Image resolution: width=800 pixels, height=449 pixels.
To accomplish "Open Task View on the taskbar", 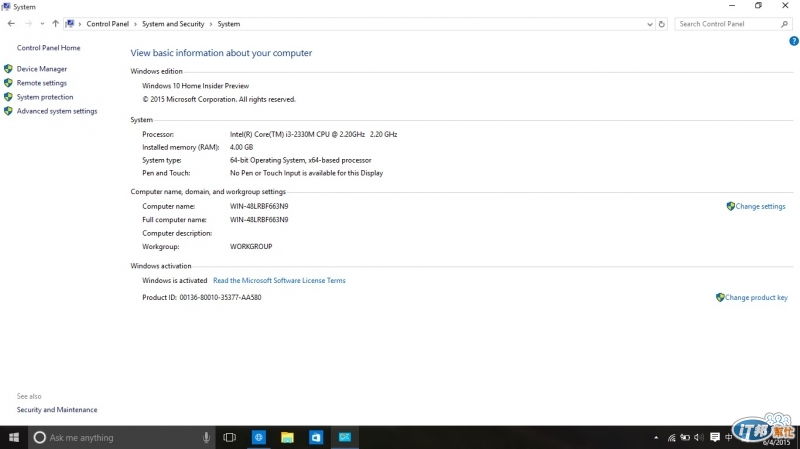I will pos(230,437).
